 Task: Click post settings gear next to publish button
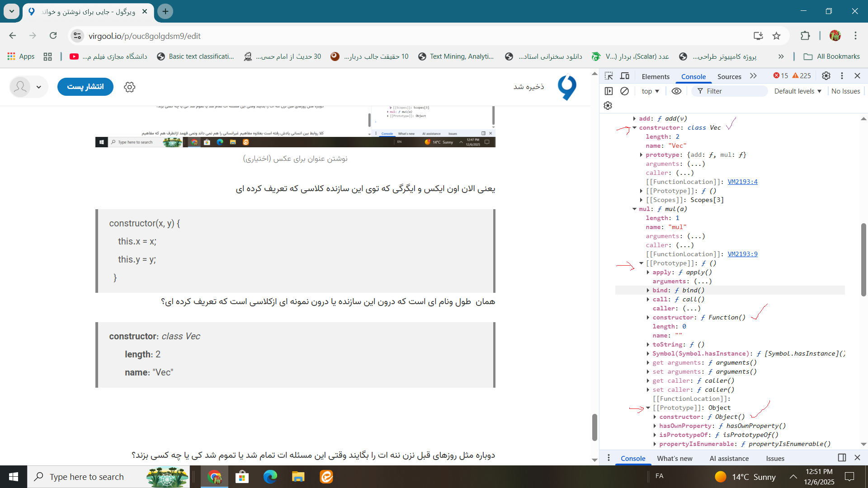130,87
